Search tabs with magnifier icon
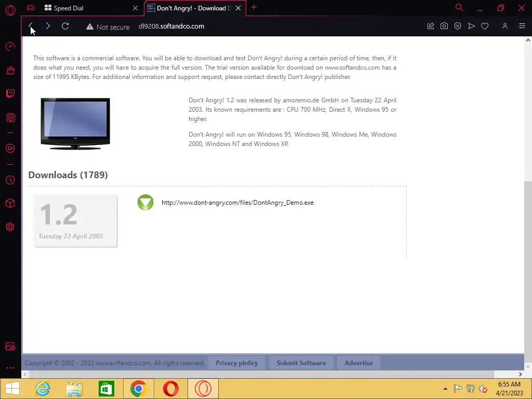Screen dimensions: 532x399 459,7
